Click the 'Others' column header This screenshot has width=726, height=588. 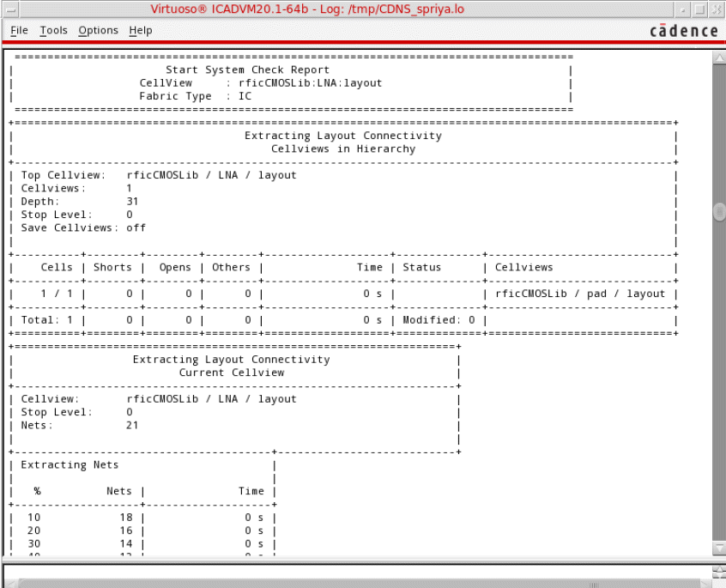click(231, 268)
